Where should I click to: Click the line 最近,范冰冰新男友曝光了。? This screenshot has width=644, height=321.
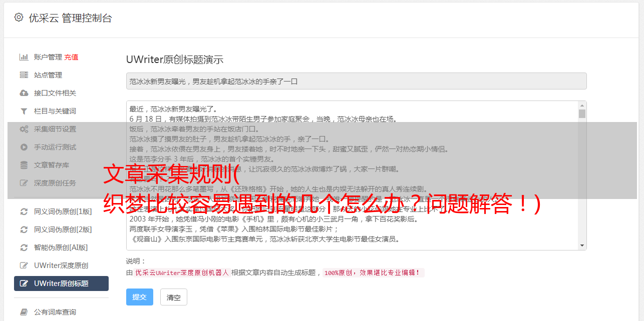coord(174,109)
